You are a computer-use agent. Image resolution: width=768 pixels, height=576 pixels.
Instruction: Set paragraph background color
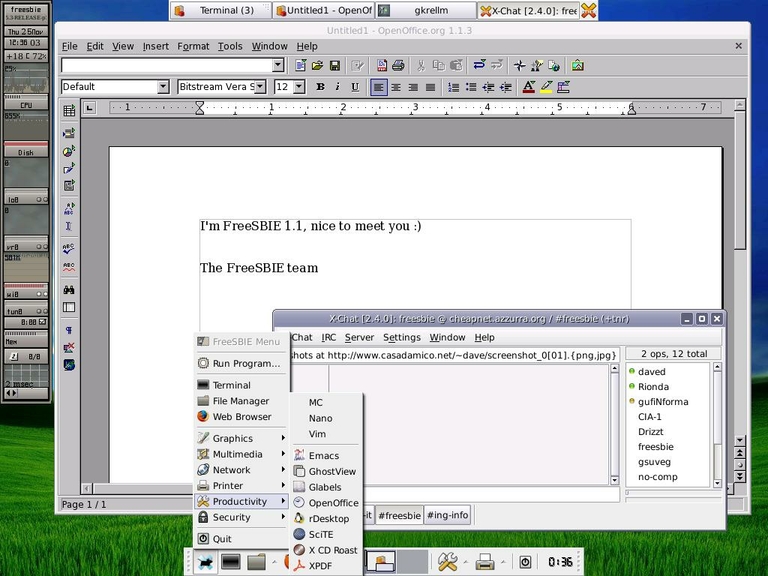click(x=563, y=87)
